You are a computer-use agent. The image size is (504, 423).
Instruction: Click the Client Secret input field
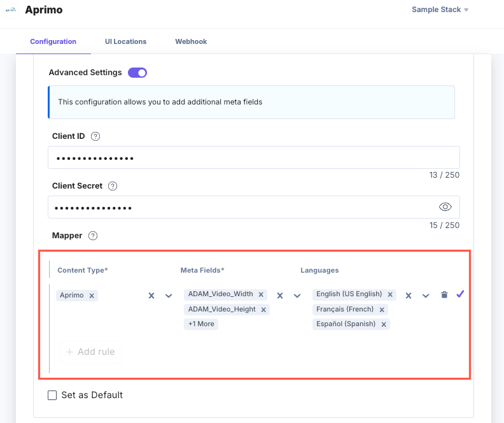coord(254,207)
